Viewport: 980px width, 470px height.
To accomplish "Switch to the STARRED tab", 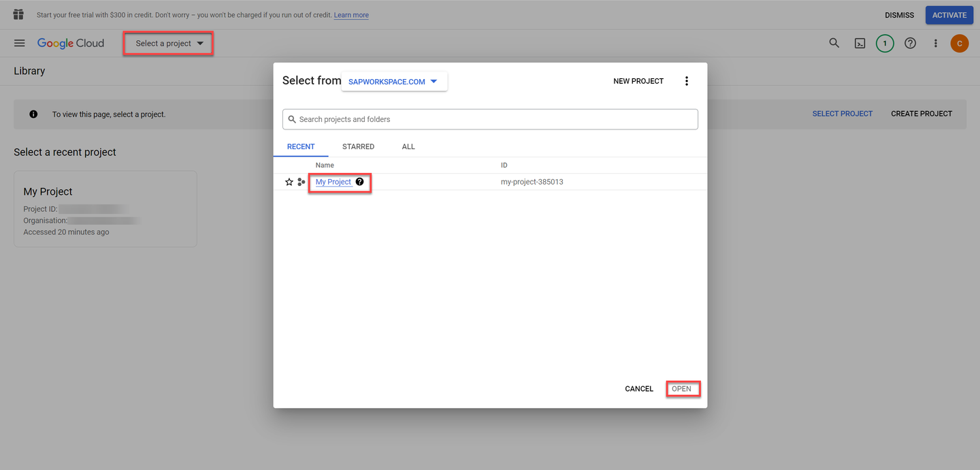I will click(358, 146).
